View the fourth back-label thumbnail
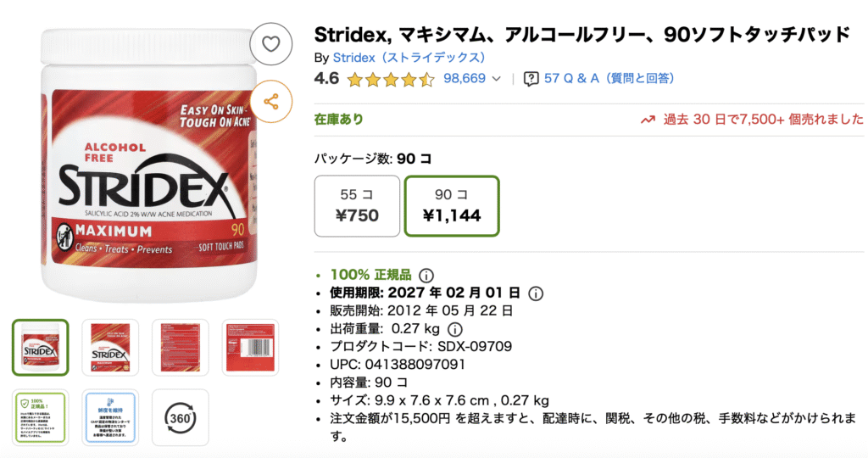868x458 pixels. (250, 347)
